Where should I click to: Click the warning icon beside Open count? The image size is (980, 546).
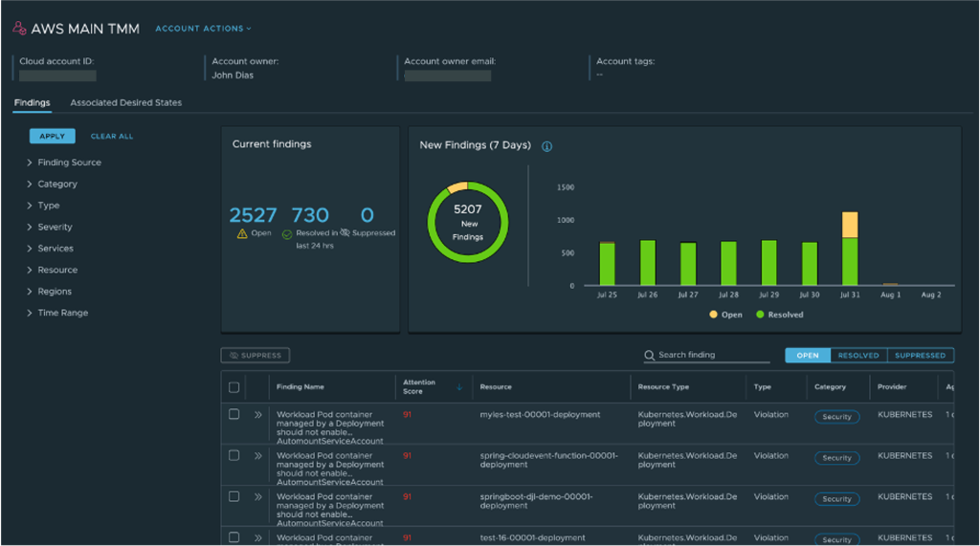[242, 233]
